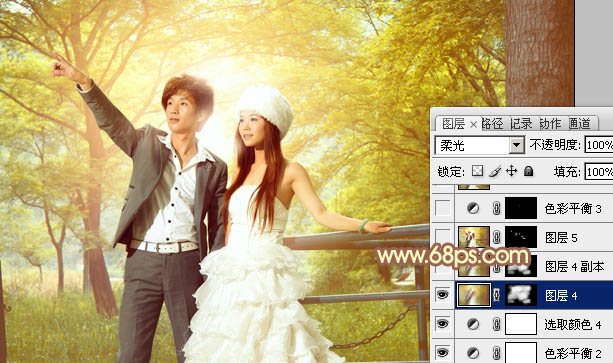Viewport: 613px width, 363px height.
Task: Select the 图层 4 image thumbnail
Action: (474, 295)
